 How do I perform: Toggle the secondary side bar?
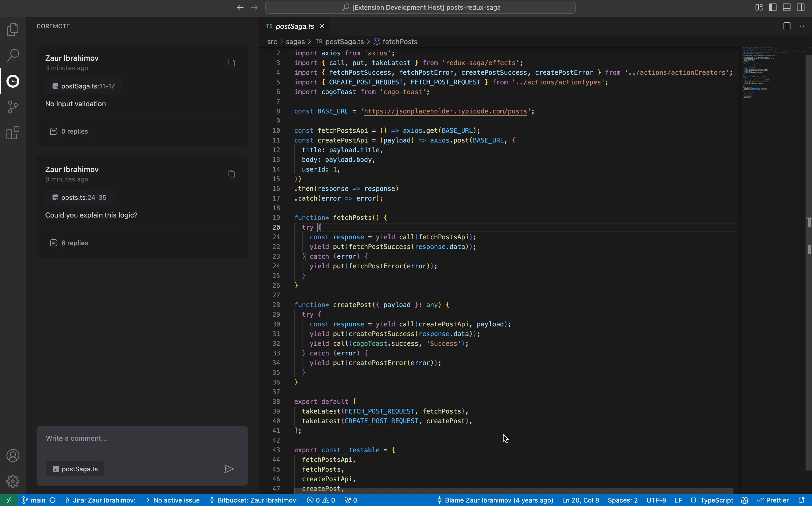click(801, 7)
